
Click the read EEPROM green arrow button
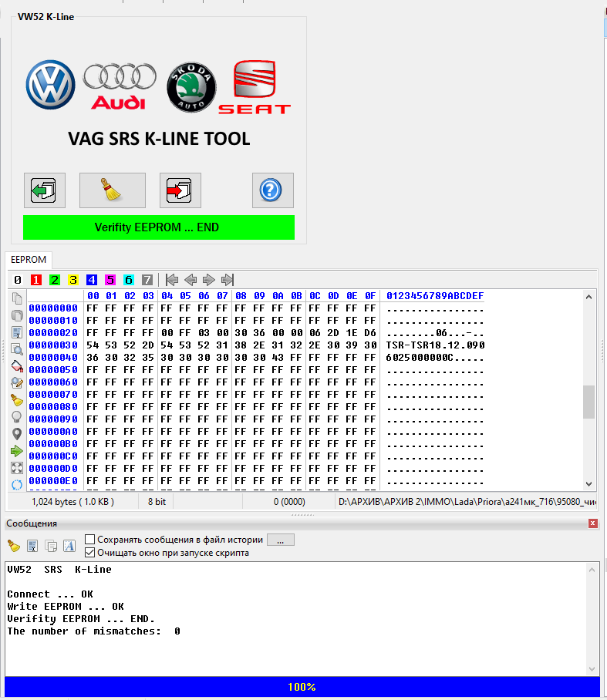click(x=44, y=190)
